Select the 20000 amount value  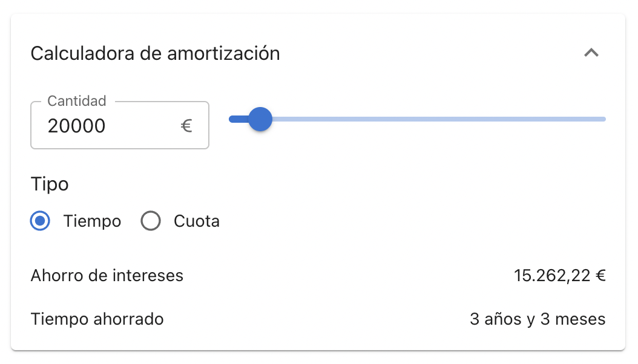[x=76, y=126]
